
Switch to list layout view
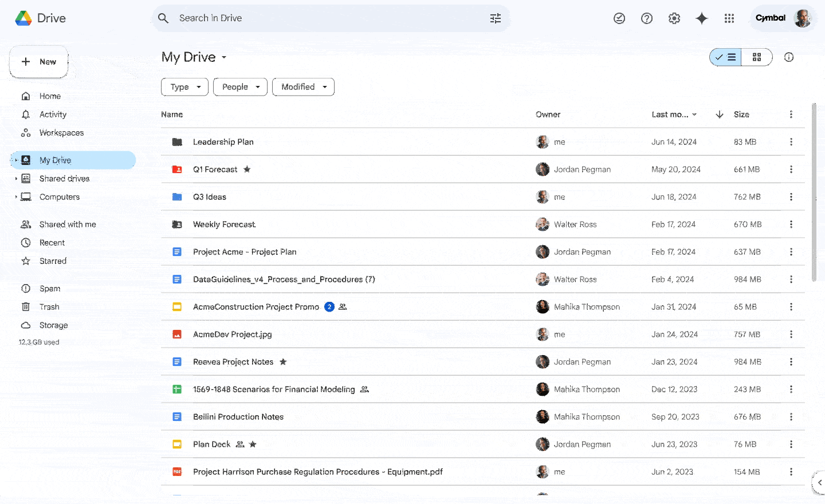click(x=726, y=57)
